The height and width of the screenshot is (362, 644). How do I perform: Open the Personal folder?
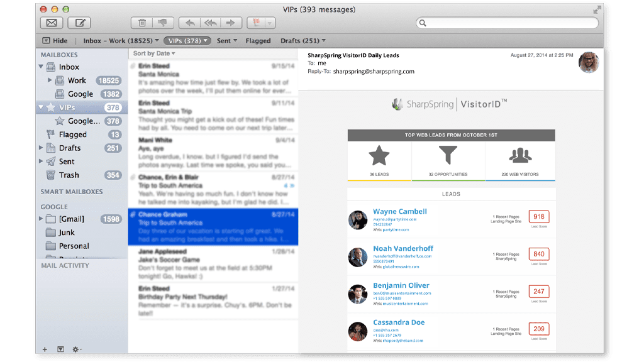click(x=74, y=246)
